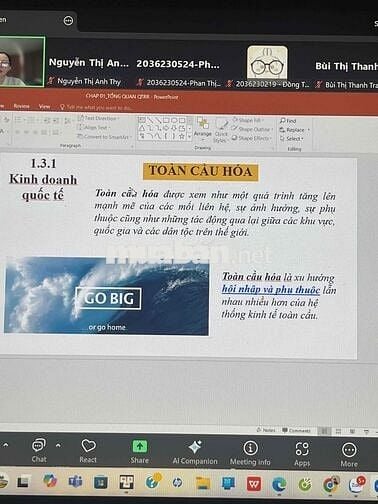Click the 1.3.1 Kinh doanh quốc tế heading
This screenshot has height=504, width=378.
tap(43, 179)
